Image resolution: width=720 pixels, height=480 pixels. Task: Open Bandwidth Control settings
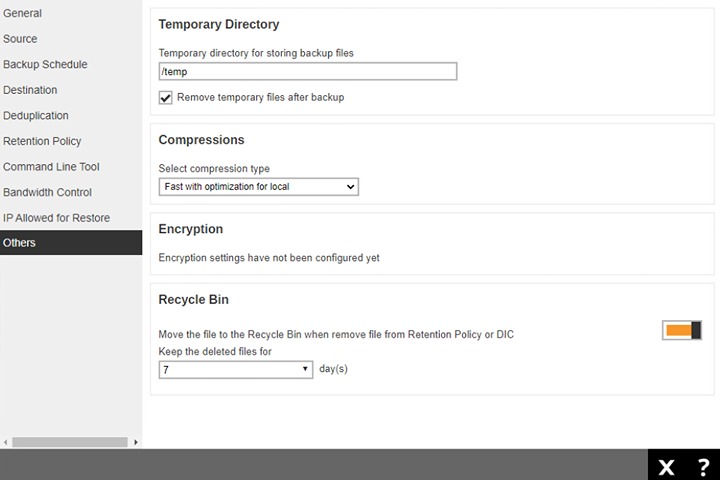47,192
